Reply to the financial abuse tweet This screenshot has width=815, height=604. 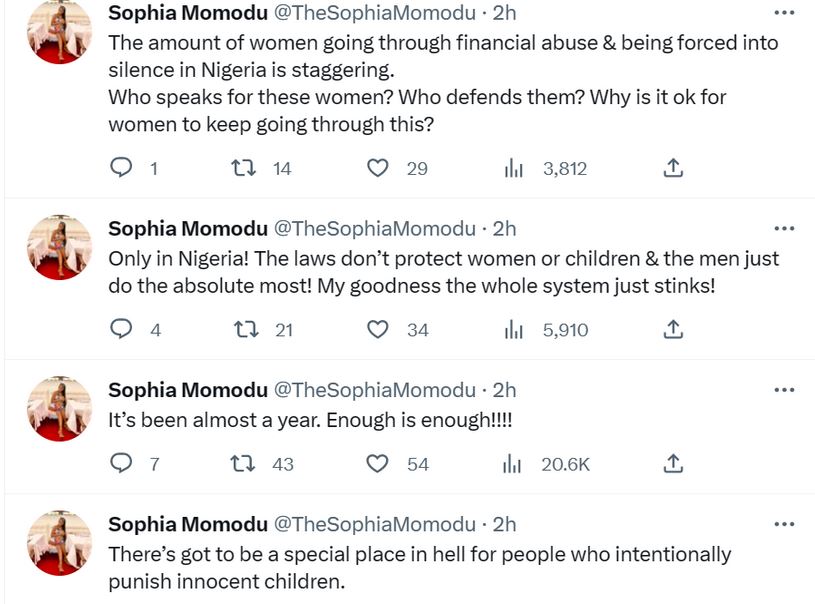pos(121,169)
